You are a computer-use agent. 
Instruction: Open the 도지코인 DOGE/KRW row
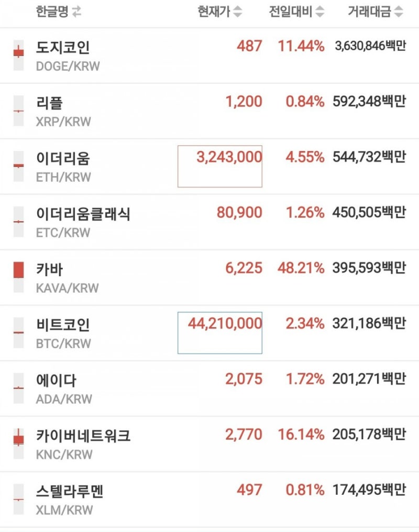pos(210,56)
